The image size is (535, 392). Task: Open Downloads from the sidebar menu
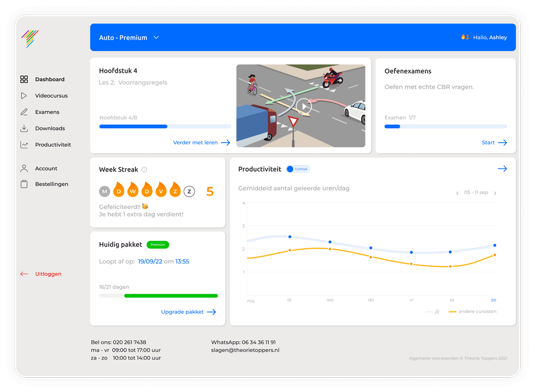tap(50, 128)
